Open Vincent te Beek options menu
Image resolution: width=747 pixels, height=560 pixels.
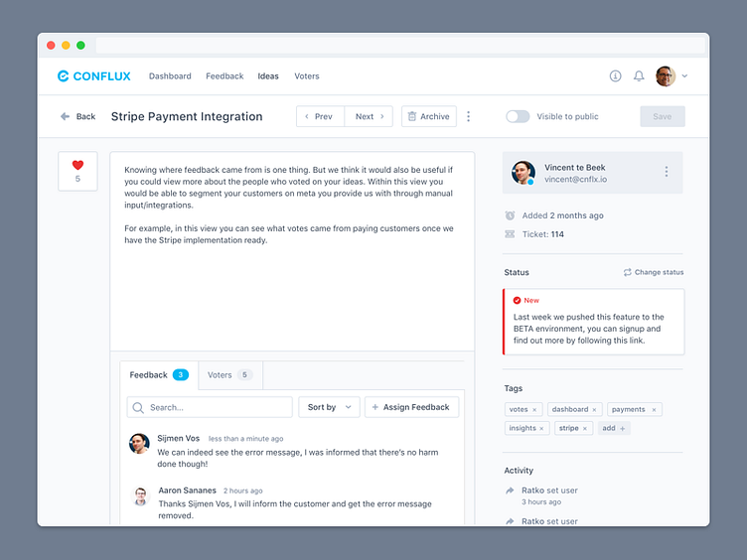pyautogui.click(x=666, y=172)
